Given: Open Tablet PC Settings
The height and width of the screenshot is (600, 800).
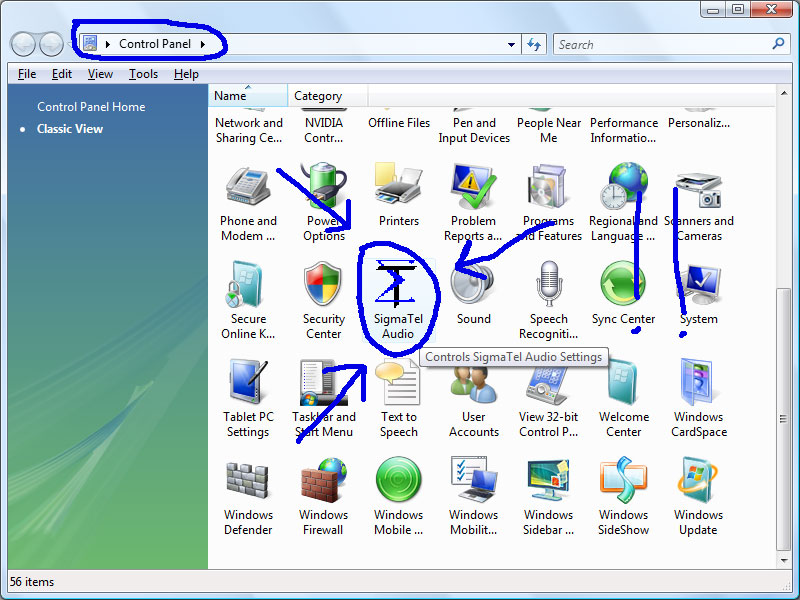Looking at the screenshot, I should 248,399.
